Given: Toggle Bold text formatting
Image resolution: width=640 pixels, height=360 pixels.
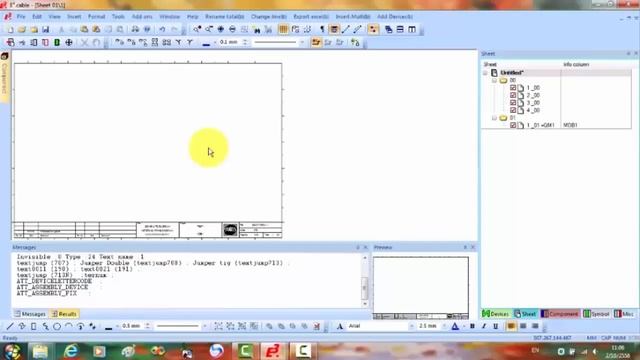Looking at the screenshot, I should pyautogui.click(x=472, y=326).
